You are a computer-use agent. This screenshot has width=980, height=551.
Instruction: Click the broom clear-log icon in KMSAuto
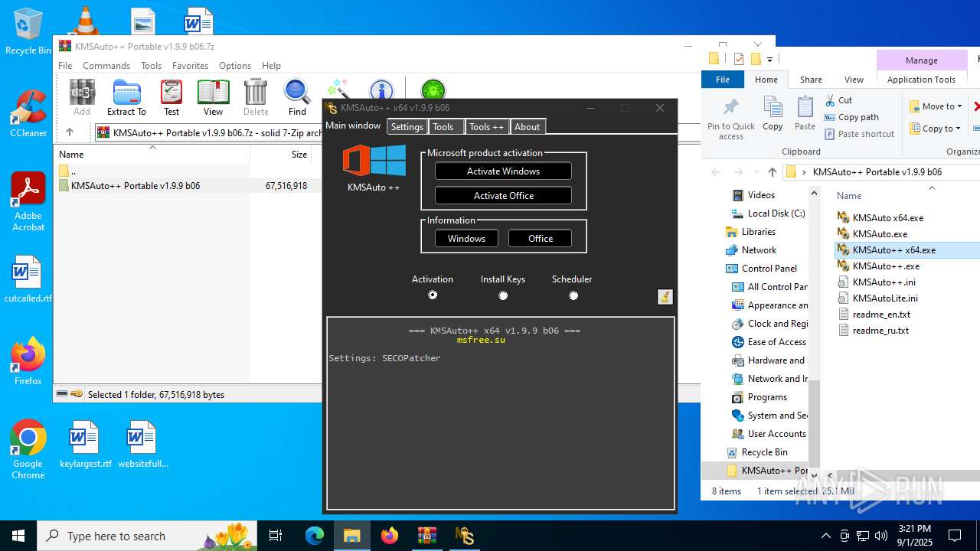[x=665, y=297]
